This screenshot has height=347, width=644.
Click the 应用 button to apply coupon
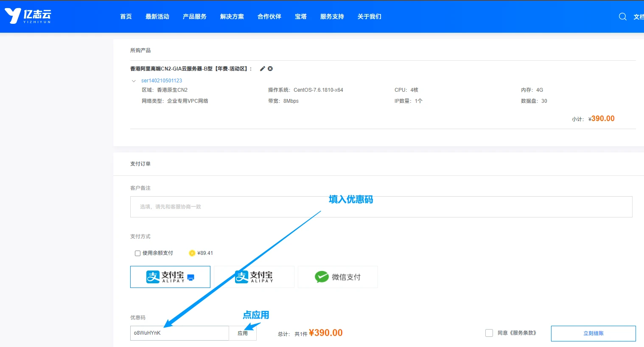[243, 333]
